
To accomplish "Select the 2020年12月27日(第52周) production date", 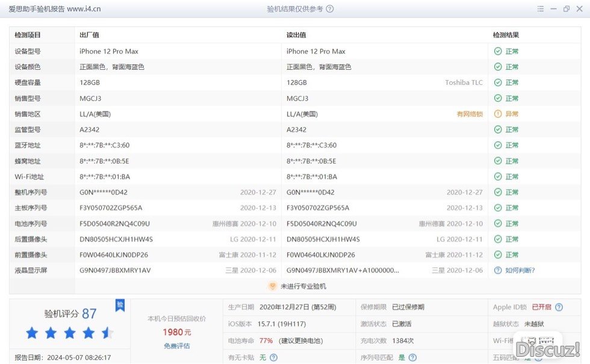I will click(x=297, y=307).
